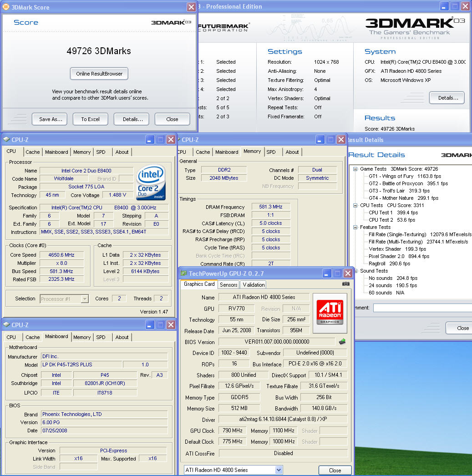Image resolution: width=472 pixels, height=476 pixels.
Task: Collapse the Game Tests tree node
Action: [355, 169]
